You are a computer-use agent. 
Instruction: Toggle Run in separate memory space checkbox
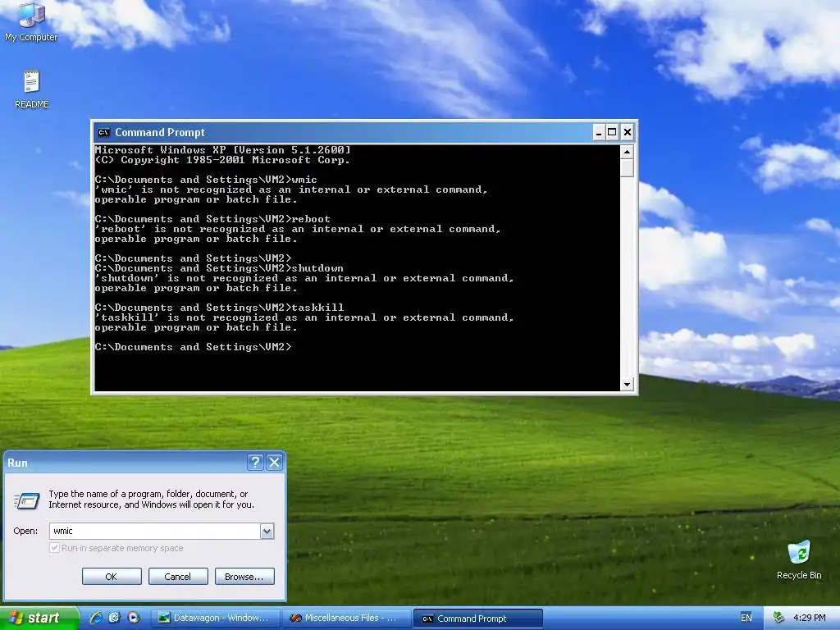pos(54,547)
